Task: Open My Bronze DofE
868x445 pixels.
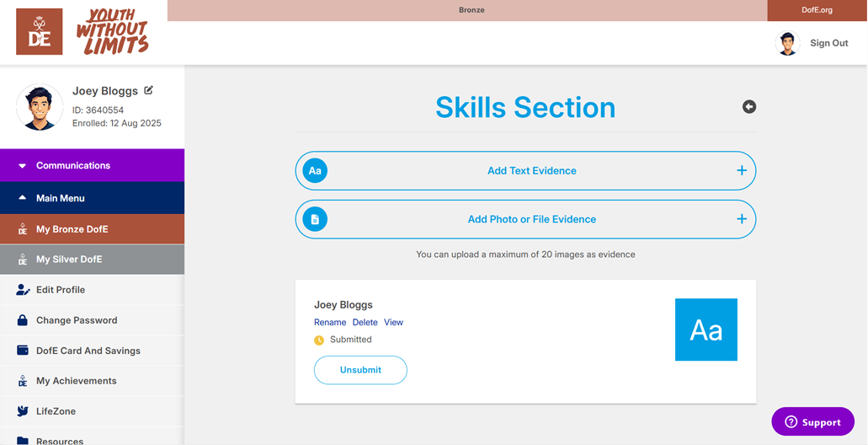Action: tap(92, 229)
